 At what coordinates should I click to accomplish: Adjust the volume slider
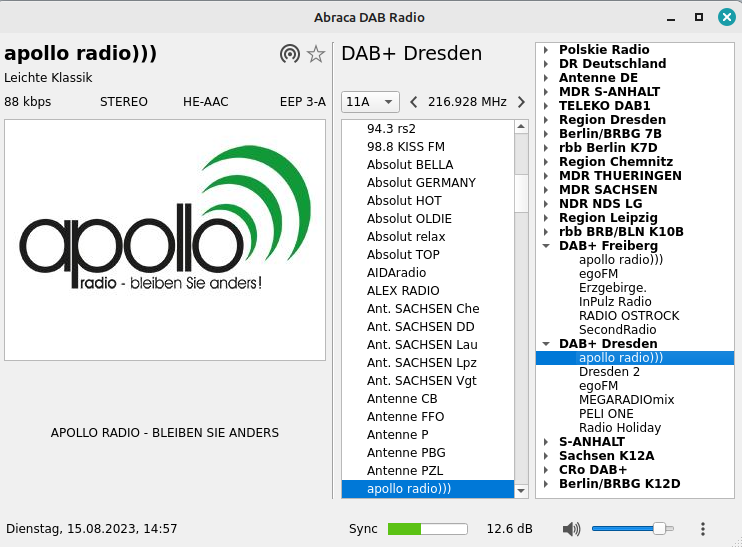coord(632,529)
